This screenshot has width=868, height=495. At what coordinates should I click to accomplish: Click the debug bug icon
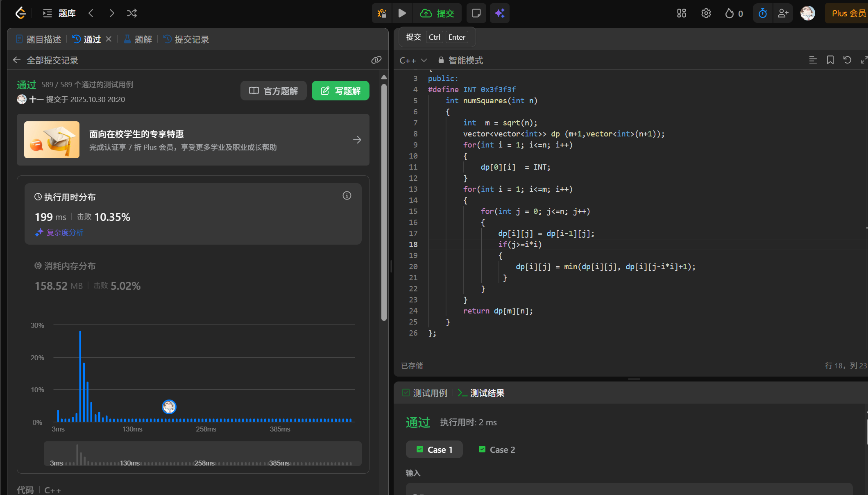(382, 13)
